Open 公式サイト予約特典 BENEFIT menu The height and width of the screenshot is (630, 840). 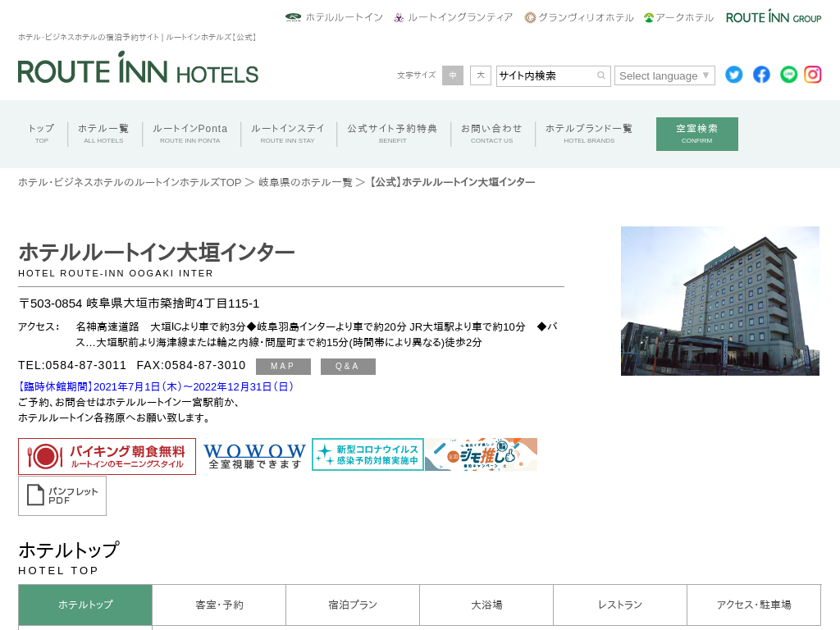click(x=393, y=134)
